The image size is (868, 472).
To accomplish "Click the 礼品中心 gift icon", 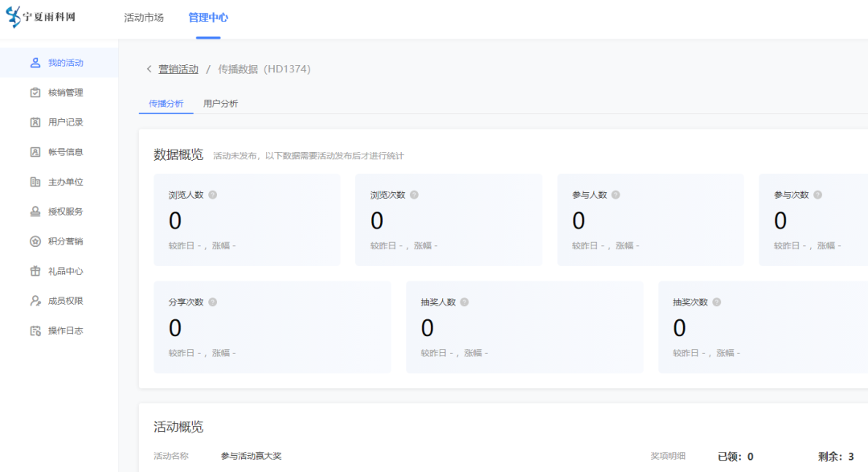I will click(35, 272).
